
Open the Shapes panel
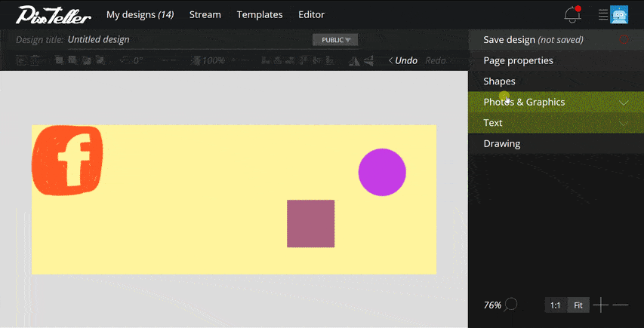pos(556,81)
